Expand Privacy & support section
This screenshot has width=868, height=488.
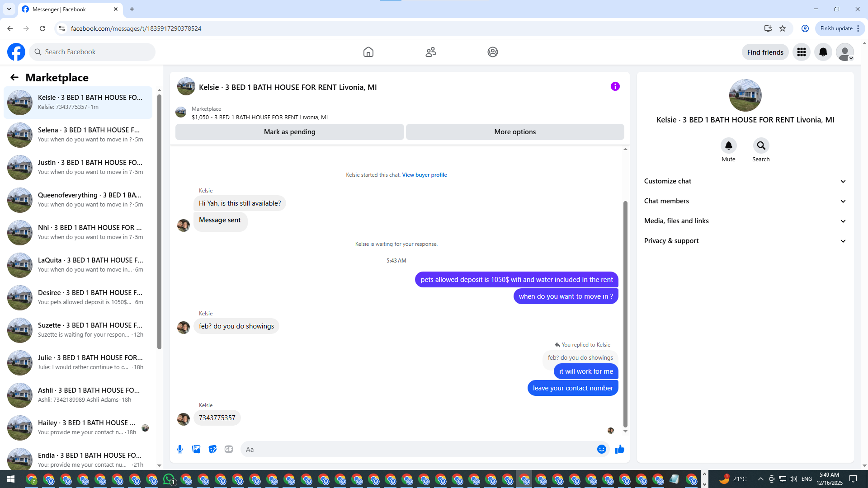745,241
